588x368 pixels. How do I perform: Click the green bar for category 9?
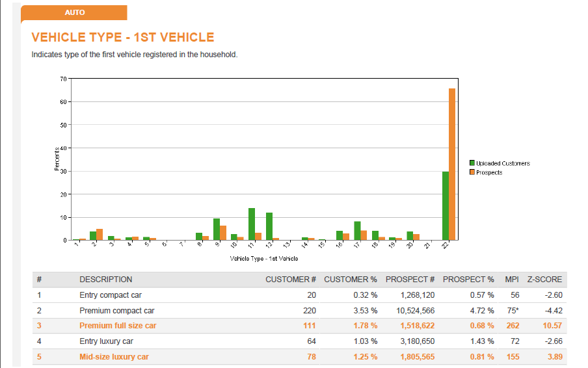[217, 230]
